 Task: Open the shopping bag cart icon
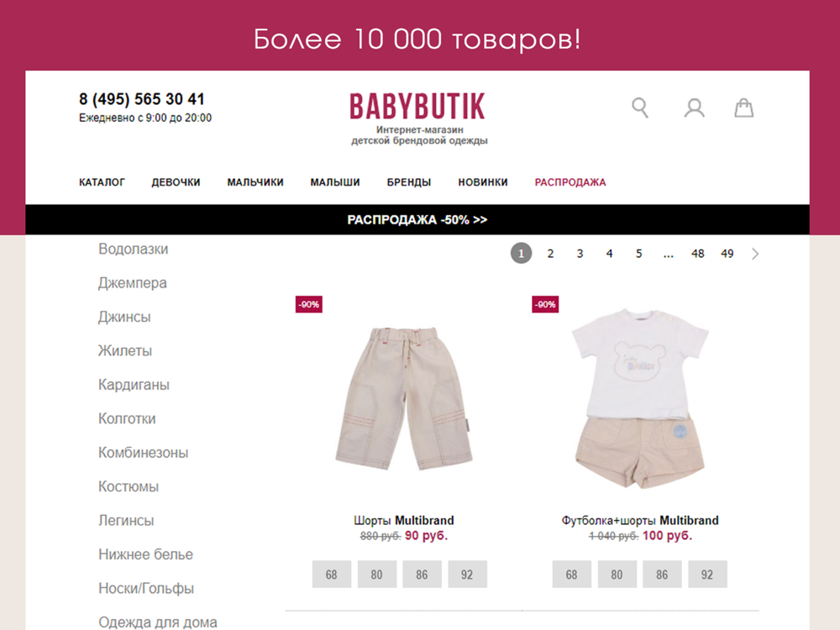(743, 108)
